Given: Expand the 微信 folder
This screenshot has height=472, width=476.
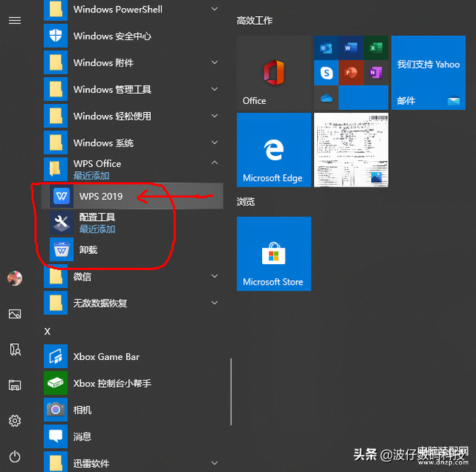Looking at the screenshot, I should tap(132, 277).
